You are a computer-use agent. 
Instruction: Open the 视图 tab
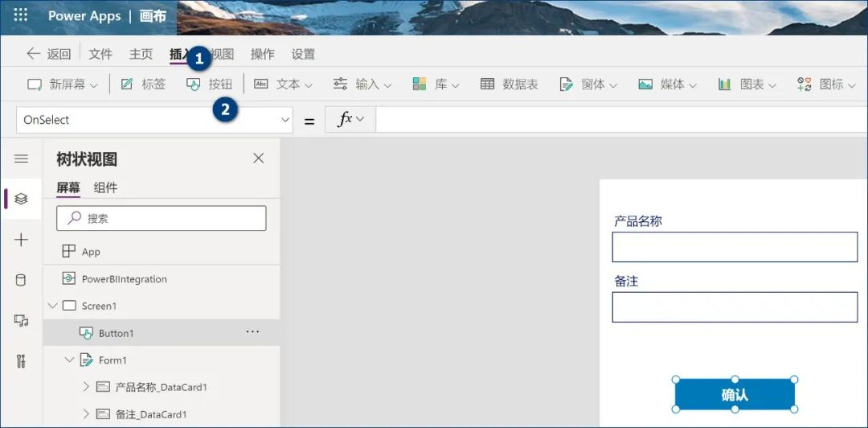(223, 54)
